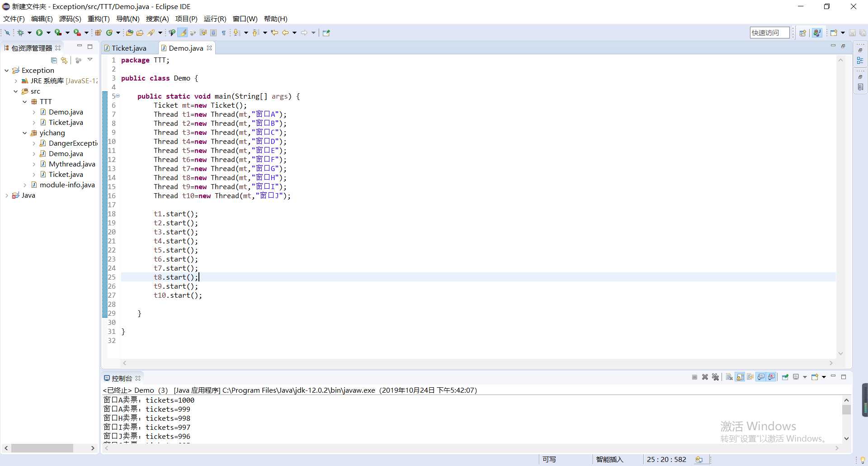Click the Outline view icon in right trim
The height and width of the screenshot is (466, 868).
tap(860, 61)
